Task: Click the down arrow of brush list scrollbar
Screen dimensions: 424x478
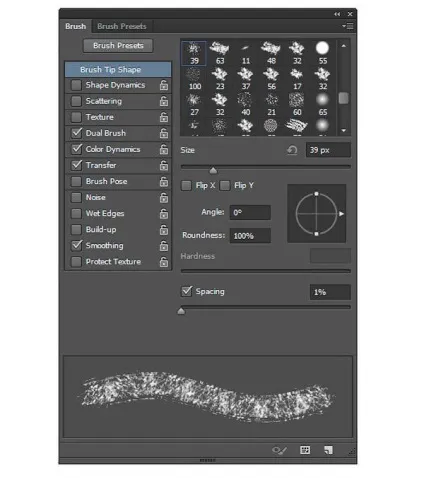Action: point(344,131)
